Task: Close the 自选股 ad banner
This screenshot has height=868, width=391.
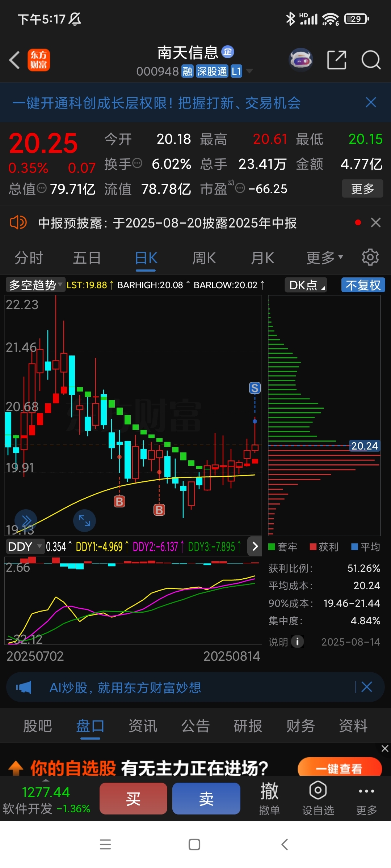Action: (385, 749)
